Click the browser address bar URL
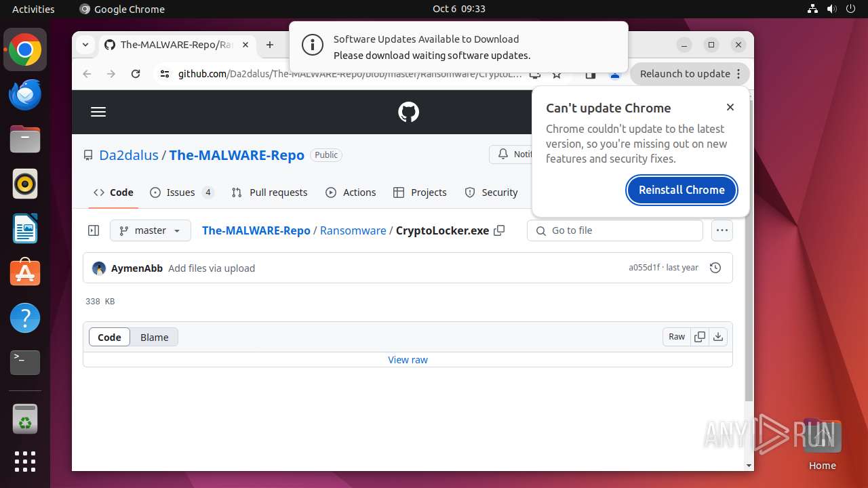The height and width of the screenshot is (488, 868). [350, 74]
